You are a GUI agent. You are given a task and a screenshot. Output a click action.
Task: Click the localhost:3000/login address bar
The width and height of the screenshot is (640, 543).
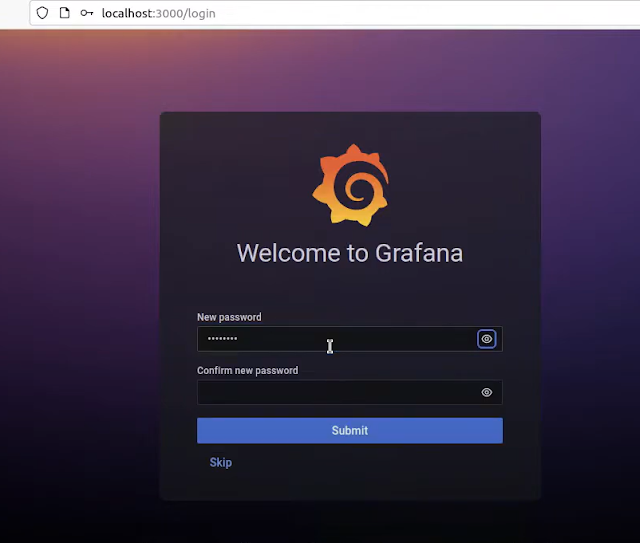click(x=334, y=13)
